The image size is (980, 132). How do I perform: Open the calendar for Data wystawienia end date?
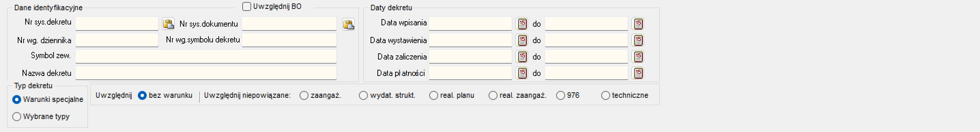click(638, 40)
